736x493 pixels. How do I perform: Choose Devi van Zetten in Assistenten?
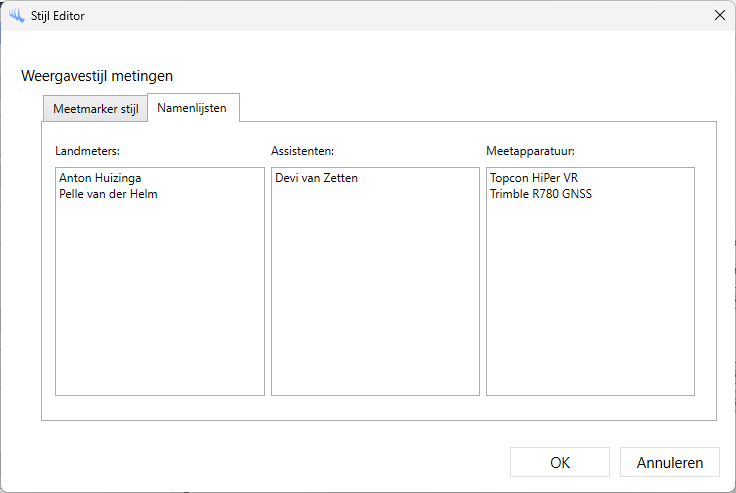tap(316, 178)
